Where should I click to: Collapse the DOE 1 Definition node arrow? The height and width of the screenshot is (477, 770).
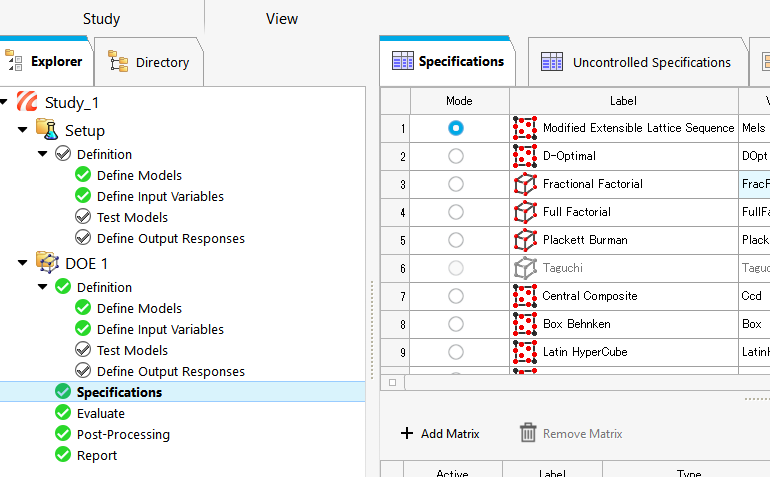click(x=42, y=287)
